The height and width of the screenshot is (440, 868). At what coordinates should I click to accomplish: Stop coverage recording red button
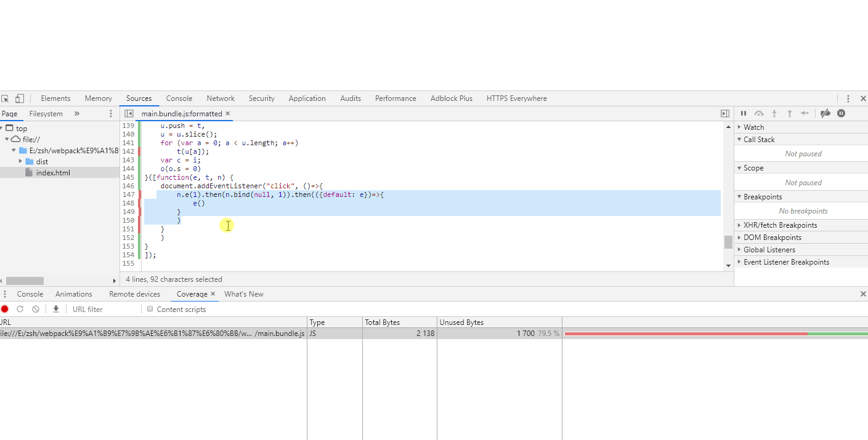pos(5,310)
